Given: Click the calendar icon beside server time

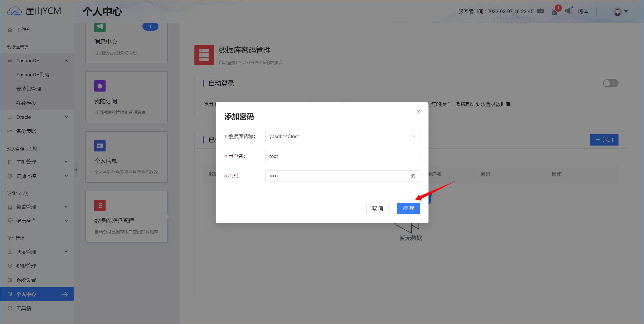Looking at the screenshot, I should 541,11.
